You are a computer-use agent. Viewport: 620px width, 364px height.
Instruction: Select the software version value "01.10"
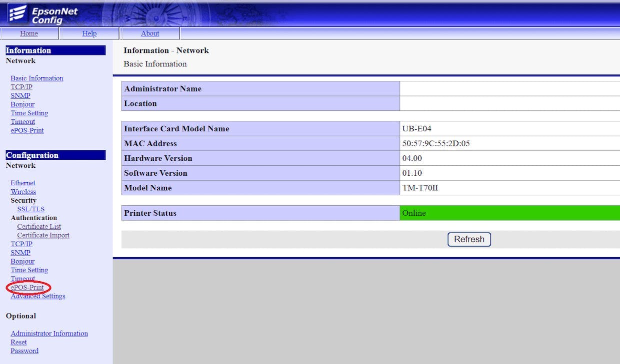[412, 173]
